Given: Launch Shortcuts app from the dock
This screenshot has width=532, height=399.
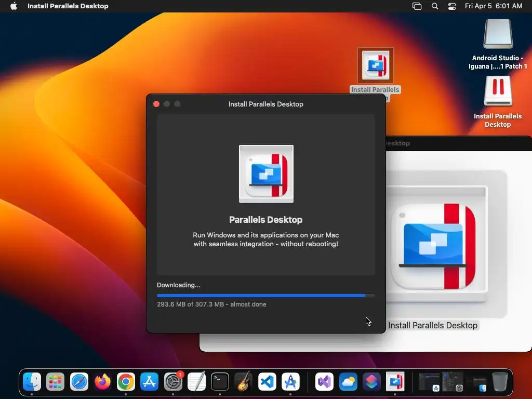Looking at the screenshot, I should tap(371, 381).
